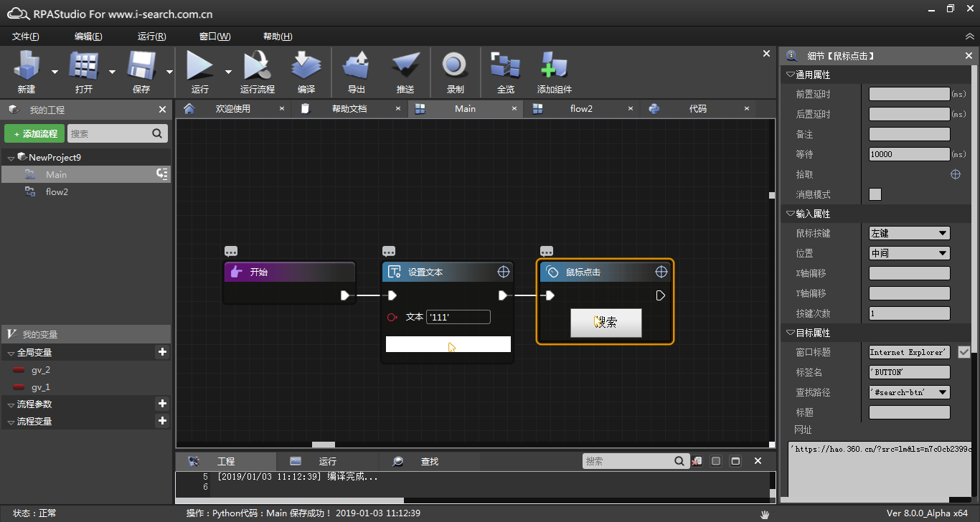Click the 录制 (Record) toolbar icon
980x522 pixels.
point(455,66)
